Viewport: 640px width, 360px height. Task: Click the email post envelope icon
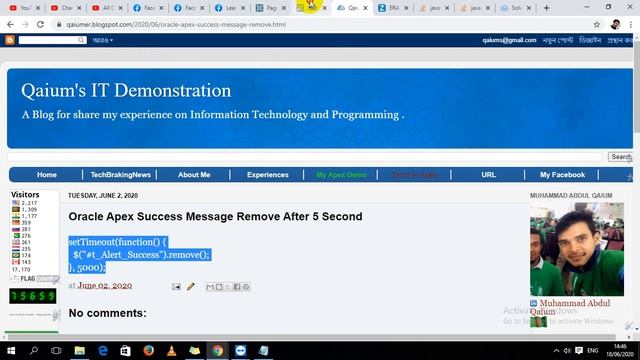click(176, 287)
